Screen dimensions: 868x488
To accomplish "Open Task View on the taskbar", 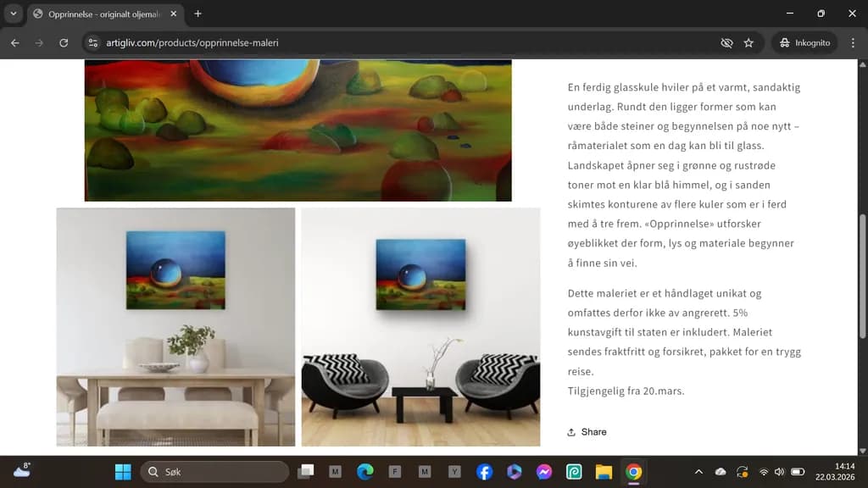I will [x=305, y=472].
